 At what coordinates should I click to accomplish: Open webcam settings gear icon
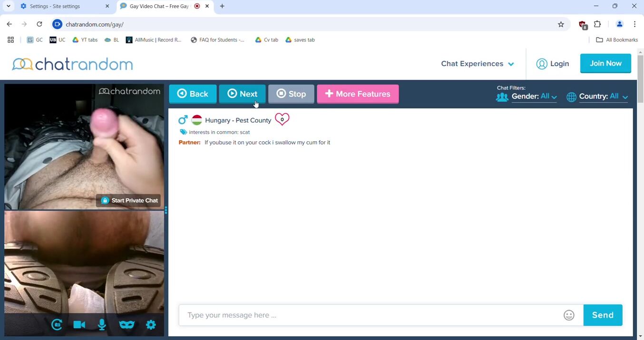coord(151,325)
